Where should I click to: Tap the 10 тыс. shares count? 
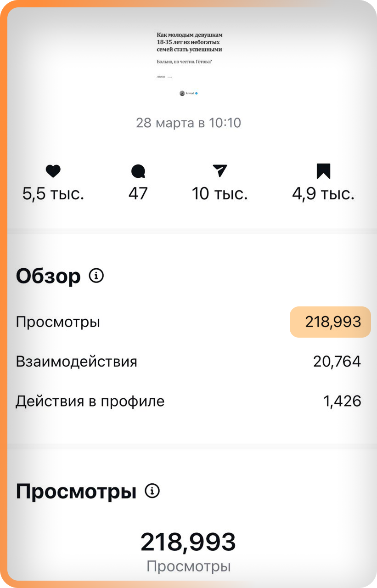coord(220,194)
